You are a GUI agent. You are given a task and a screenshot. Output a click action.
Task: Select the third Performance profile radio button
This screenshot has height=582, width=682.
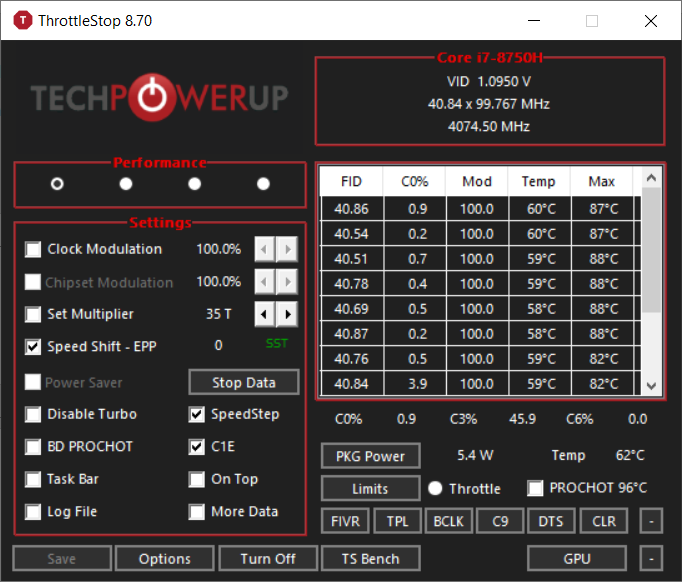194,184
